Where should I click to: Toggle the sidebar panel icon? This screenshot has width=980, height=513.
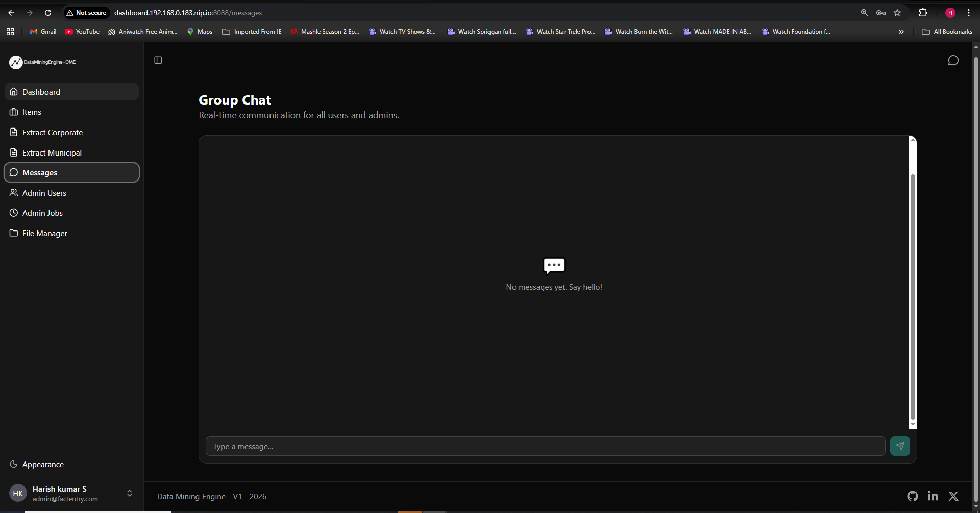tap(158, 60)
